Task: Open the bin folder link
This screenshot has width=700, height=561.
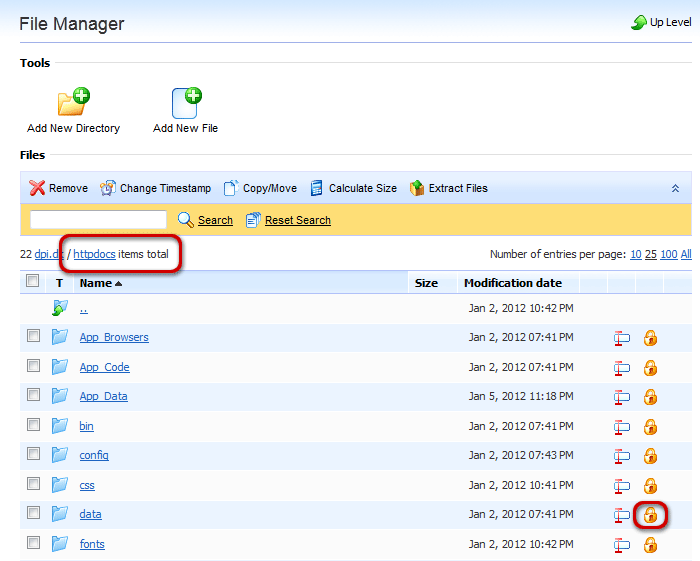Action: pos(87,426)
